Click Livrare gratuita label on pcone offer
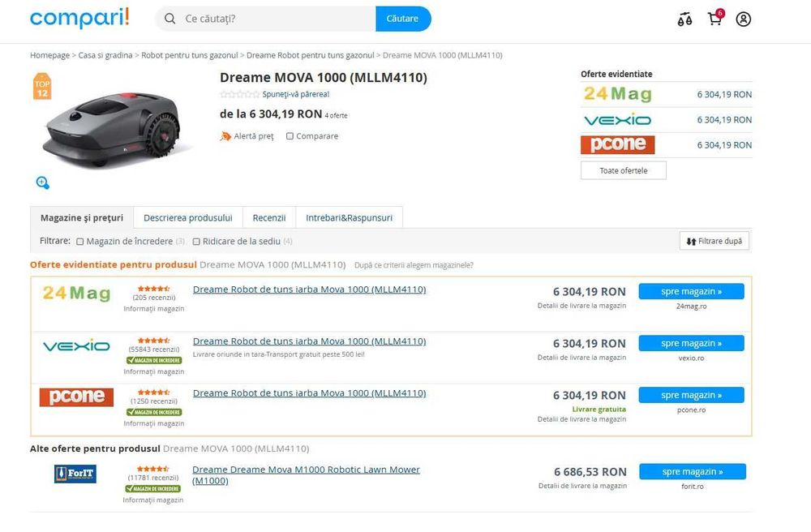Viewport: 811px width, 532px height. point(599,409)
